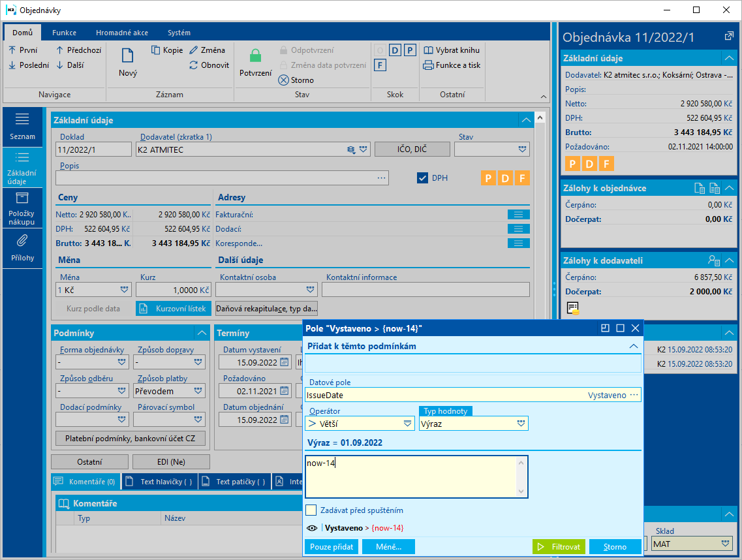Open Forma objednávky dropdown
The image size is (742, 560).
tap(121, 362)
